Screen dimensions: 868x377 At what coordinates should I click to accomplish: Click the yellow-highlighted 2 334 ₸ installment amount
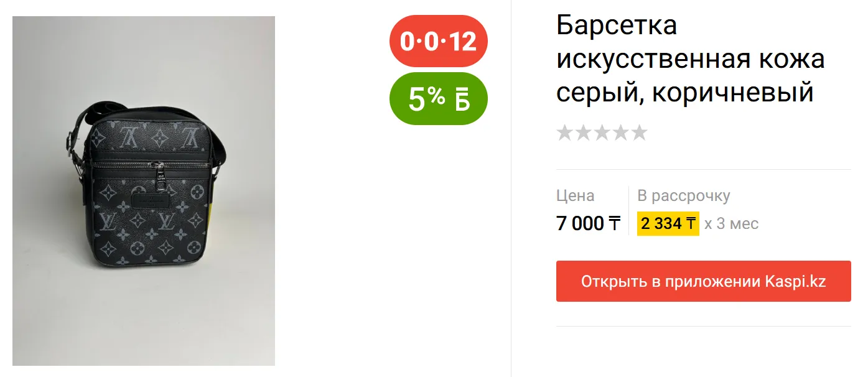tap(668, 223)
